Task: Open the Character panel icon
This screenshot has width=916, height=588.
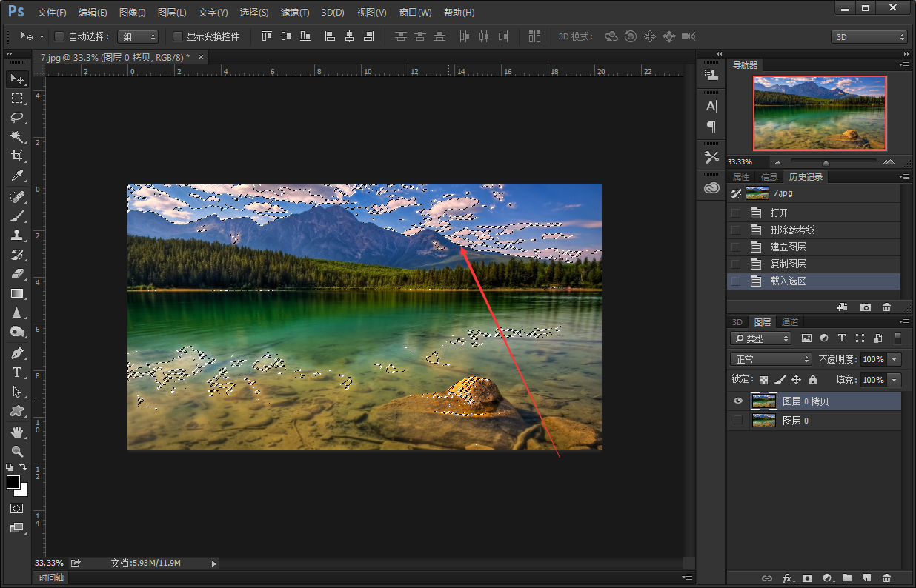Action: [x=711, y=106]
